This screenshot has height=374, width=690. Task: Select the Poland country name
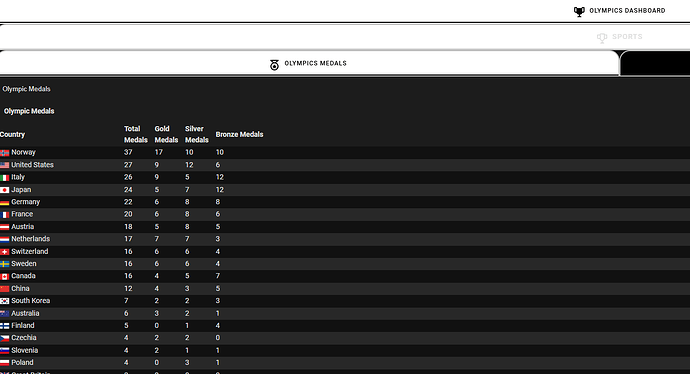point(22,363)
